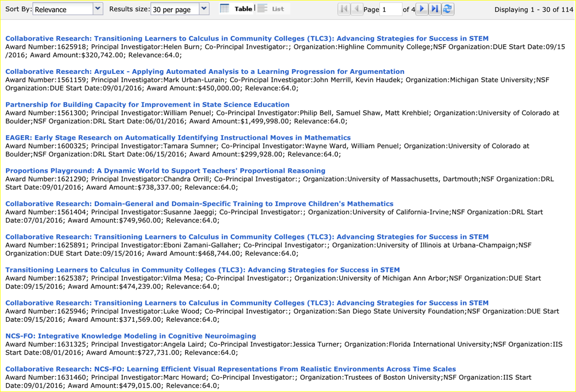
Task: Open the Vilma Mesa TLC3 award, University of Michigan
Action: coord(203,270)
